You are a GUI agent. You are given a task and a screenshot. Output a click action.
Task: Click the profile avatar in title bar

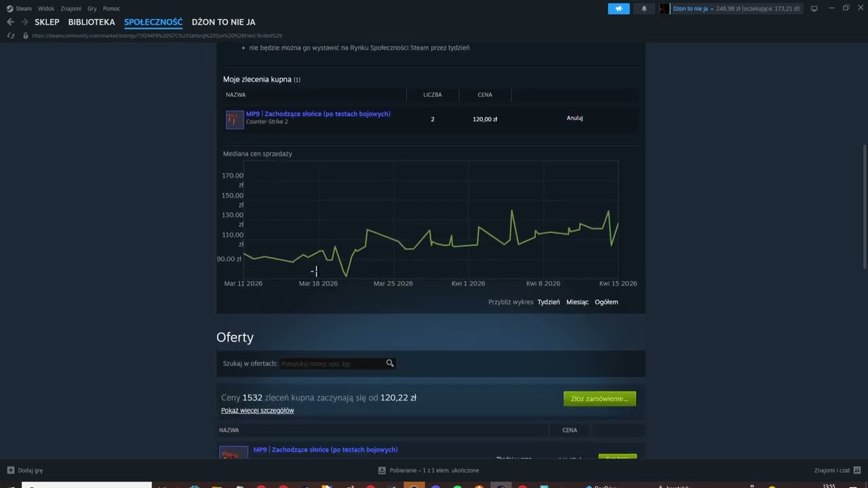(x=665, y=9)
